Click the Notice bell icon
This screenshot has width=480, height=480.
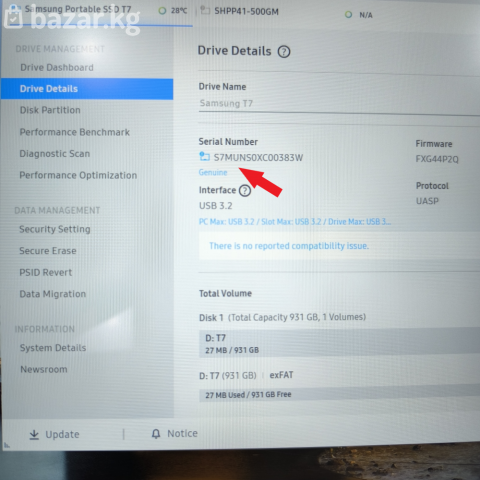[156, 433]
